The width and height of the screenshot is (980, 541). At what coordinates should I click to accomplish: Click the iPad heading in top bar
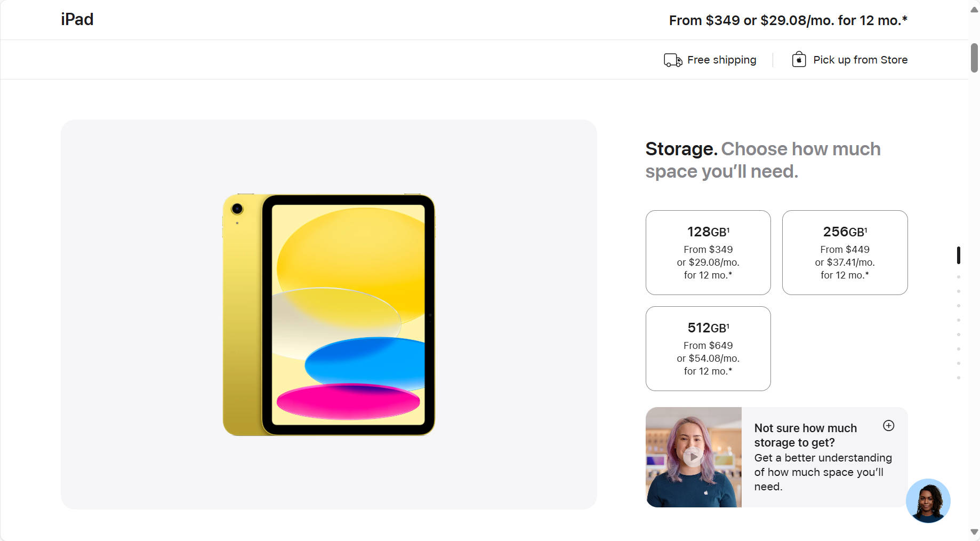point(77,20)
